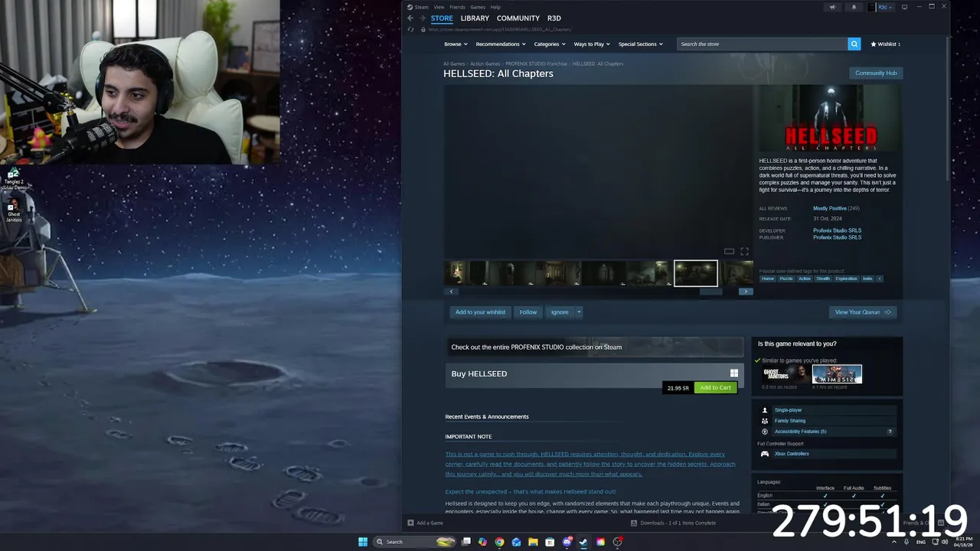Open the Action Games breadcrumb
Viewport: 980px width, 551px height.
pyautogui.click(x=485, y=64)
